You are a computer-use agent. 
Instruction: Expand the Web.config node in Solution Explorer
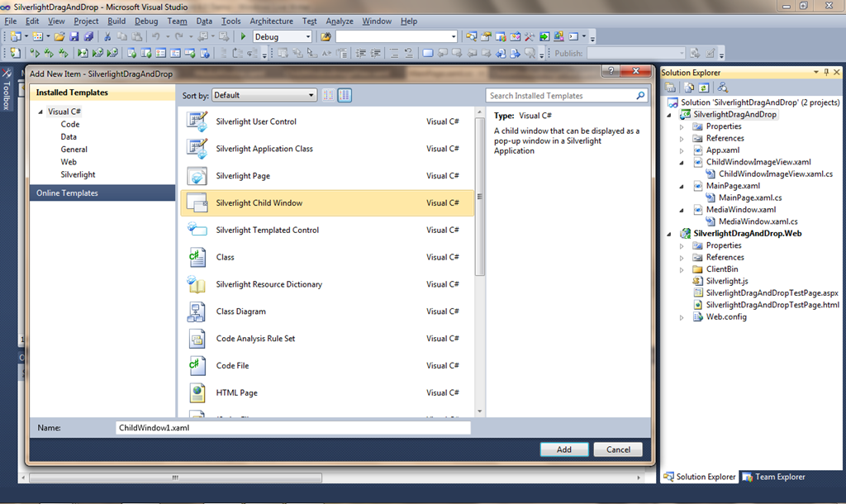tap(682, 317)
